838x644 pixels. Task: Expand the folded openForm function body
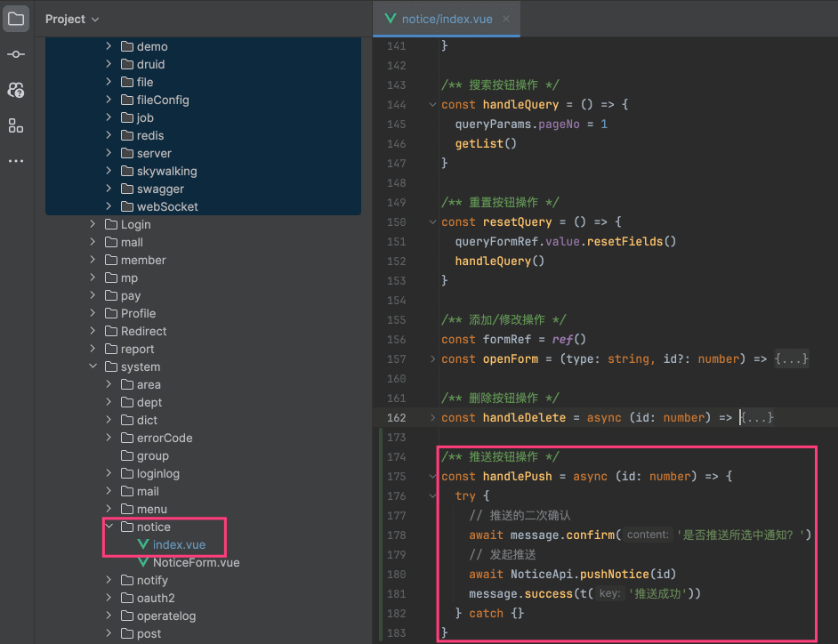click(791, 358)
